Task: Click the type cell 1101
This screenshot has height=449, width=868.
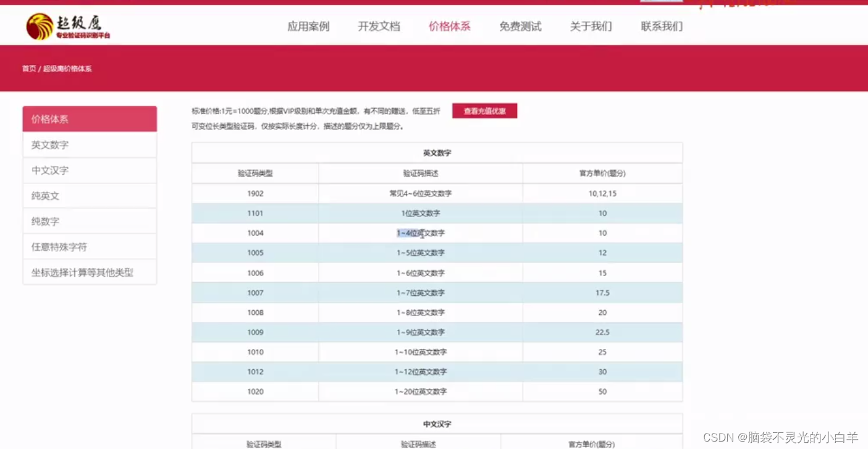Action: click(255, 213)
